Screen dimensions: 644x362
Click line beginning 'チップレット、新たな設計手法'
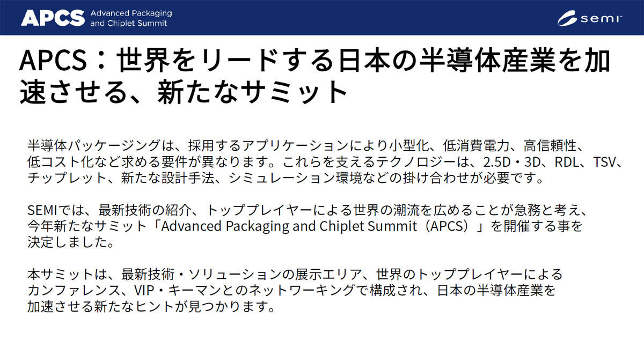click(x=286, y=178)
